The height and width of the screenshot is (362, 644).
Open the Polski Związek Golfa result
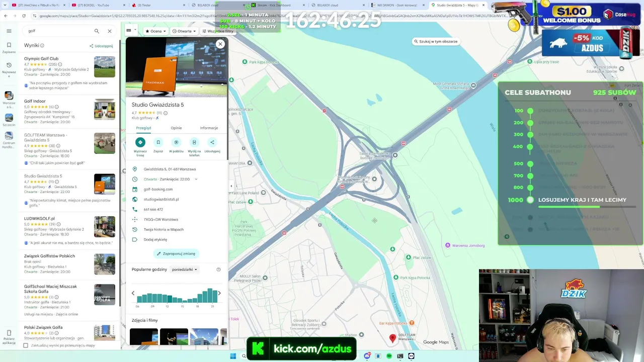69,332
